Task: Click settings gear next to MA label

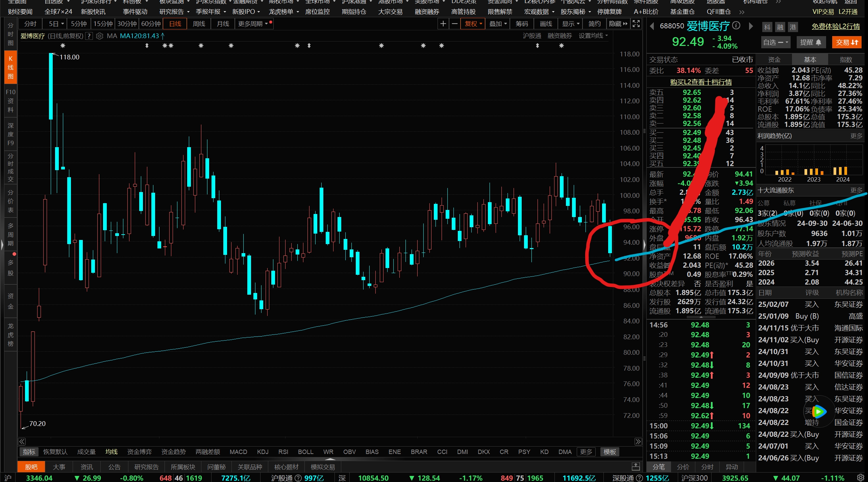Action: point(99,36)
